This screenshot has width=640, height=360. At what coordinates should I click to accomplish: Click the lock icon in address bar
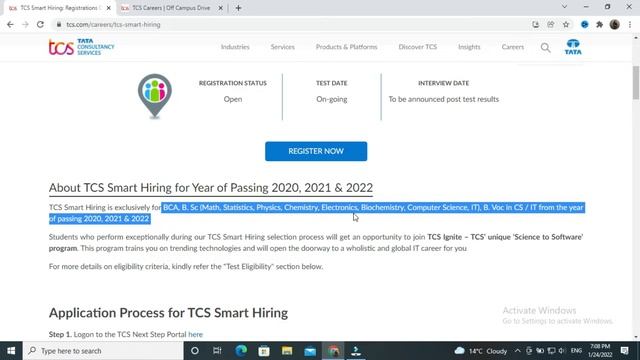coord(59,24)
